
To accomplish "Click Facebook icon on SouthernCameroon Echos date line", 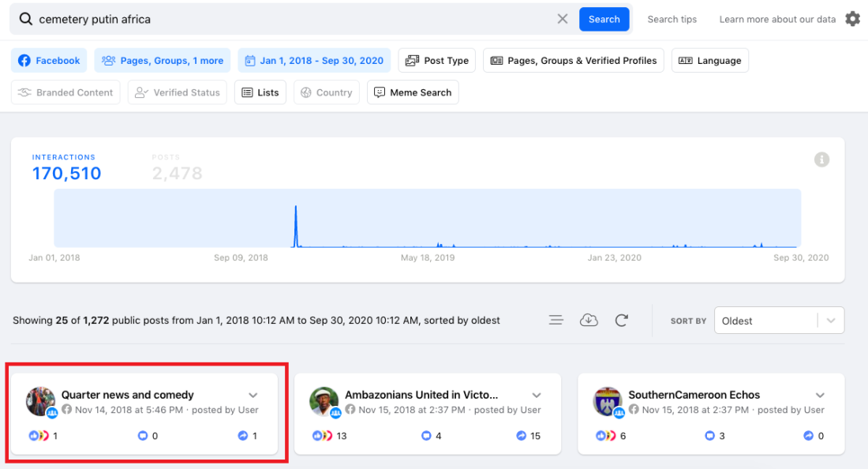I will click(x=634, y=409).
